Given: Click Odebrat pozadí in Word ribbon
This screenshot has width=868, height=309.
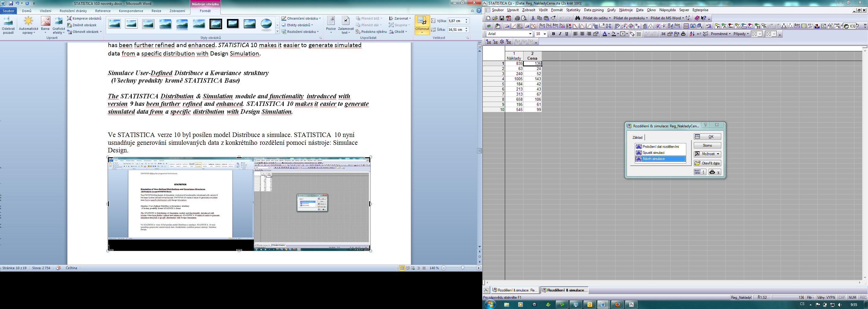Looking at the screenshot, I should pos(8,26).
